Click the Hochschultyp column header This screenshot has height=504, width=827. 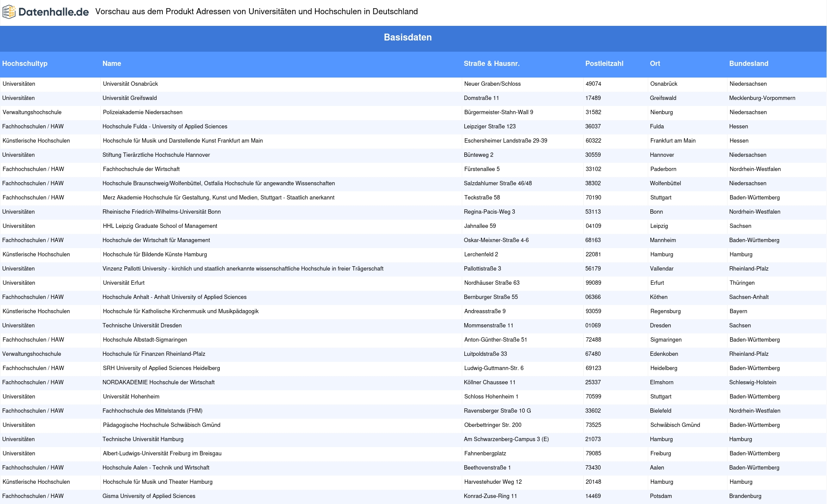click(x=25, y=63)
